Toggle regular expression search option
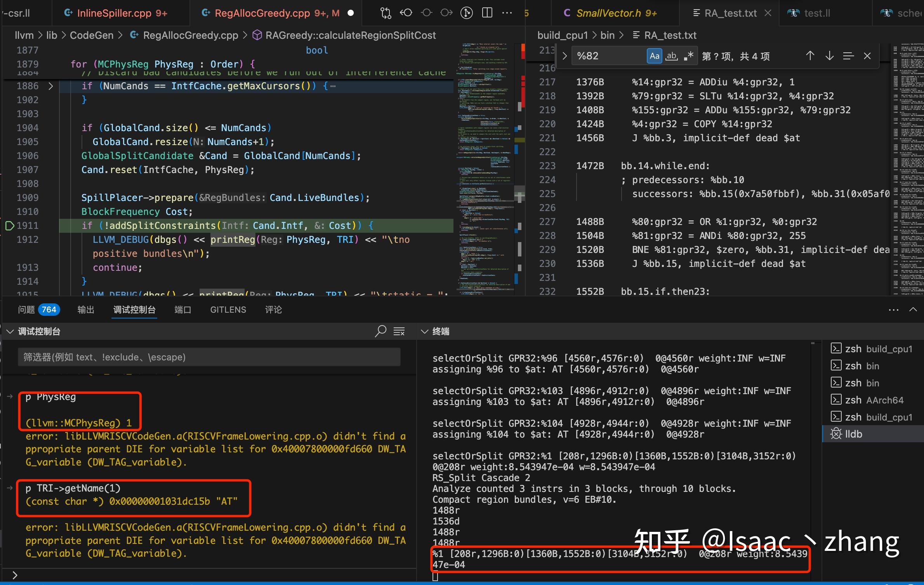The width and height of the screenshot is (924, 585). (689, 56)
